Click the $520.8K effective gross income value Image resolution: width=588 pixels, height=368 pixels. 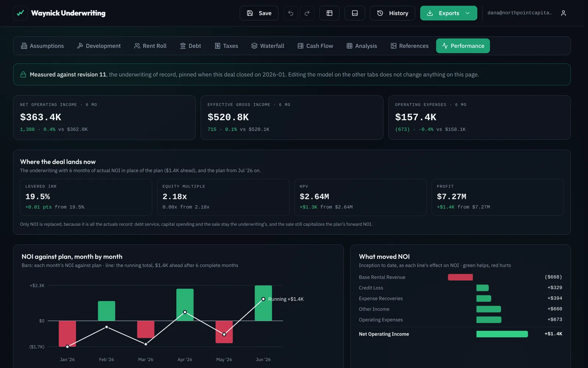pos(228,117)
